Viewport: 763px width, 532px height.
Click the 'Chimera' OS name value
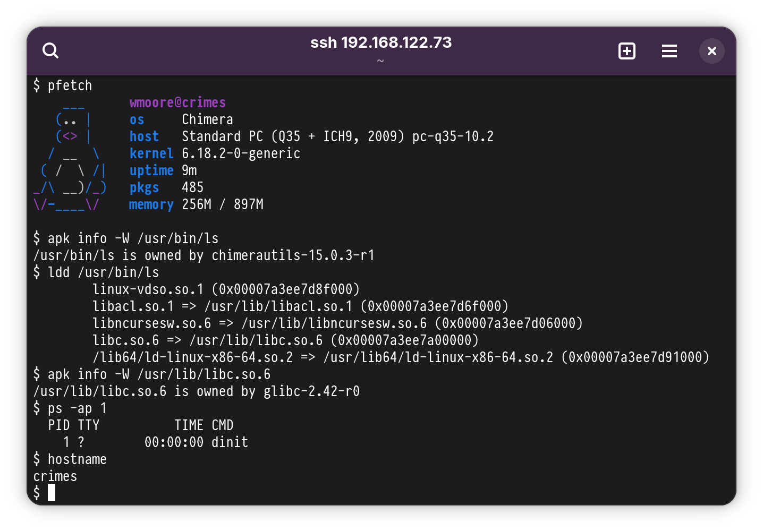(207, 119)
